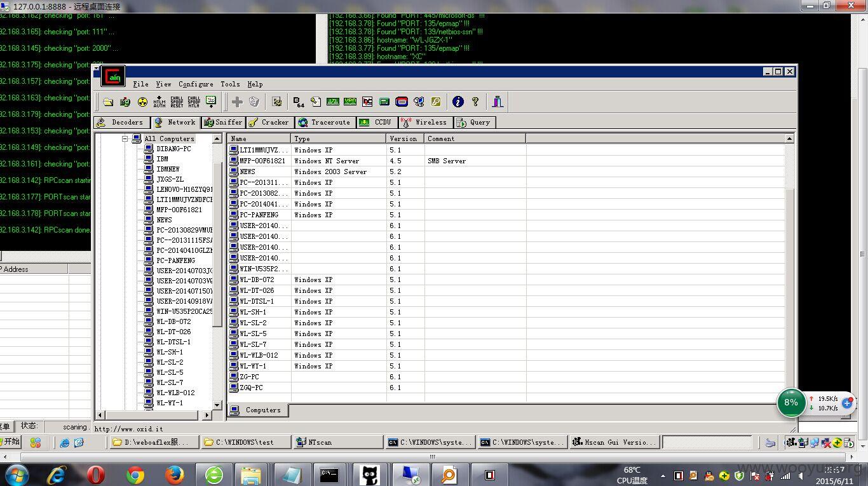Viewport: 868px width, 486px height.
Task: Select the NEWS Windows 2003 Server row
Action: [x=506, y=172]
